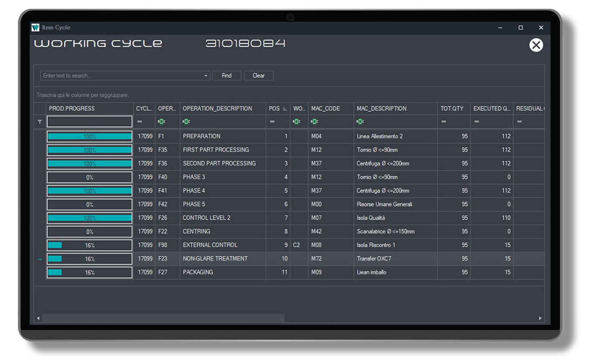The height and width of the screenshot is (364, 596).
Task: Click the C2 value in WO column
Action: click(296, 245)
